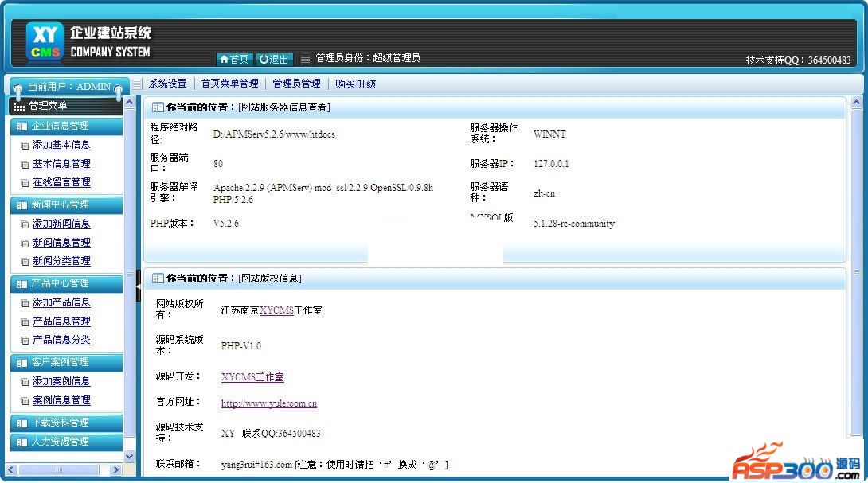The height and width of the screenshot is (483, 868).
Task: Collapse 客户案例管理 section header
Action: coord(66,362)
